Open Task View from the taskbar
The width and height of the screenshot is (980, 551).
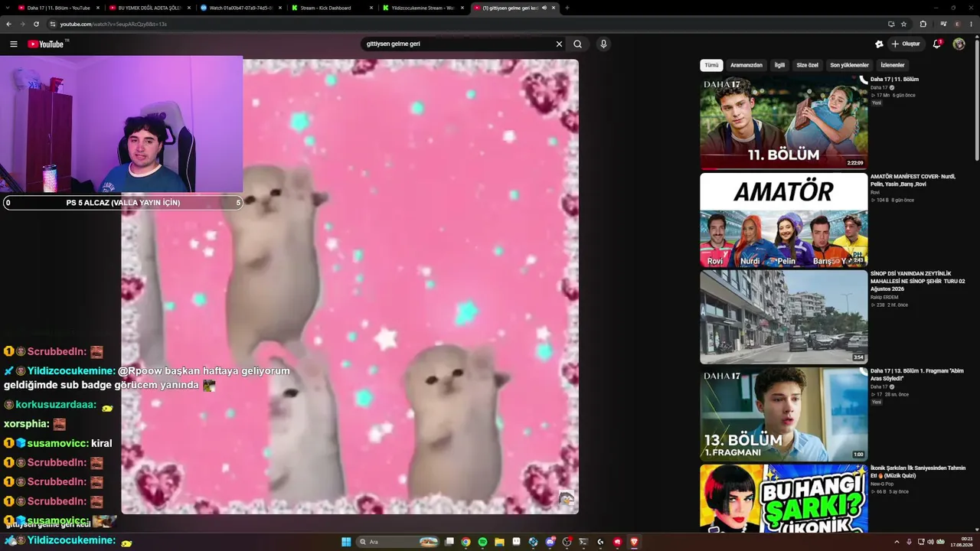point(449,542)
